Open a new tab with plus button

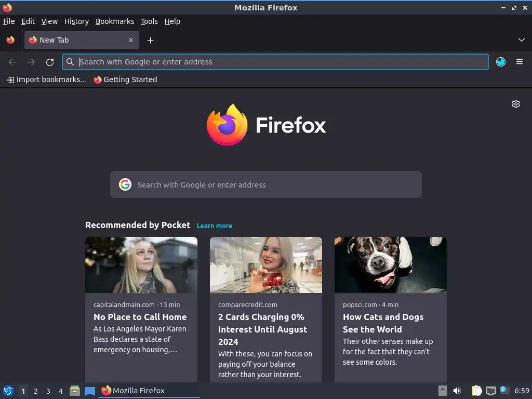(150, 41)
